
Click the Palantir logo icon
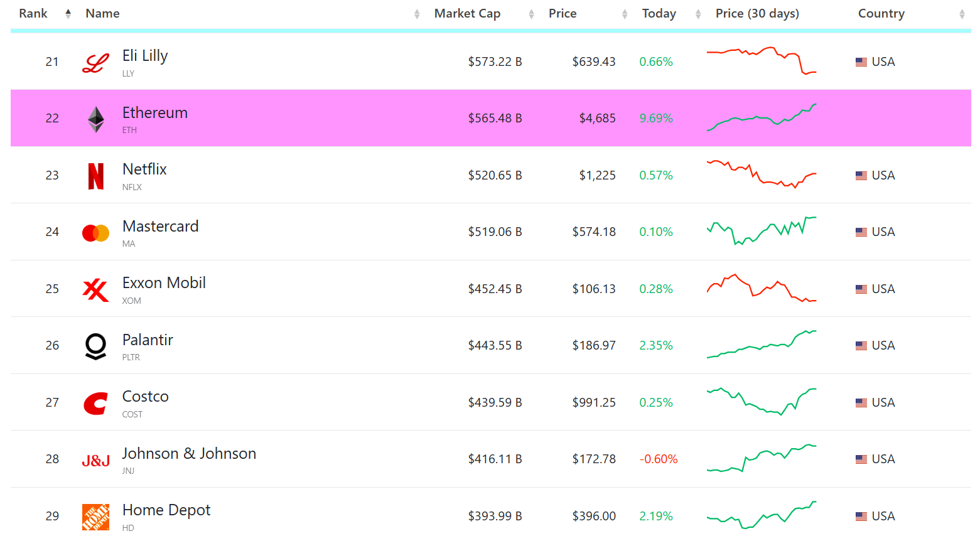click(95, 346)
